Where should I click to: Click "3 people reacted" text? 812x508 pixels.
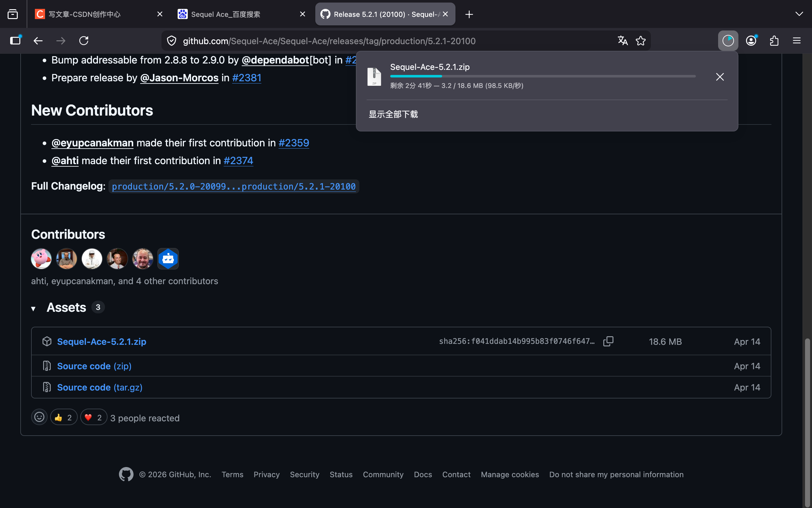[145, 418]
